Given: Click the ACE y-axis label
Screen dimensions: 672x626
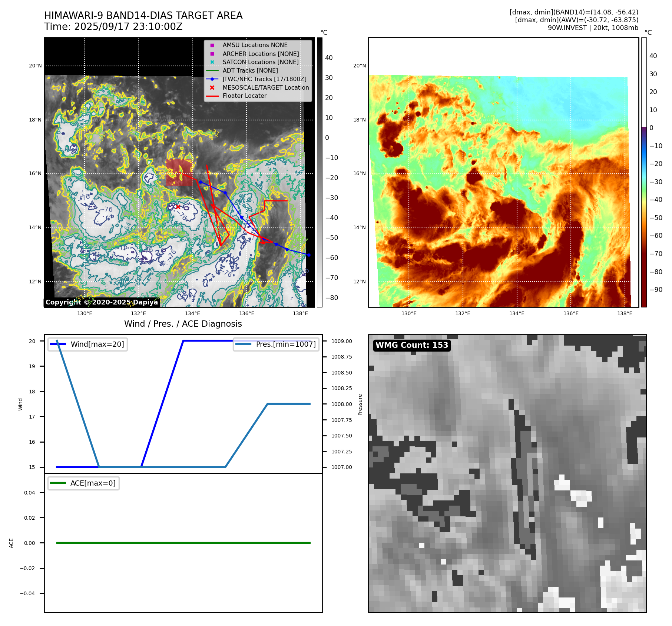Looking at the screenshot, I should tap(11, 543).
